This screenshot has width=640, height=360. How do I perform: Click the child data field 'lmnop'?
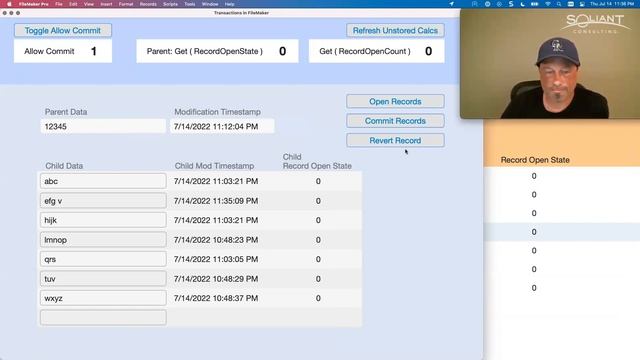pos(103,240)
